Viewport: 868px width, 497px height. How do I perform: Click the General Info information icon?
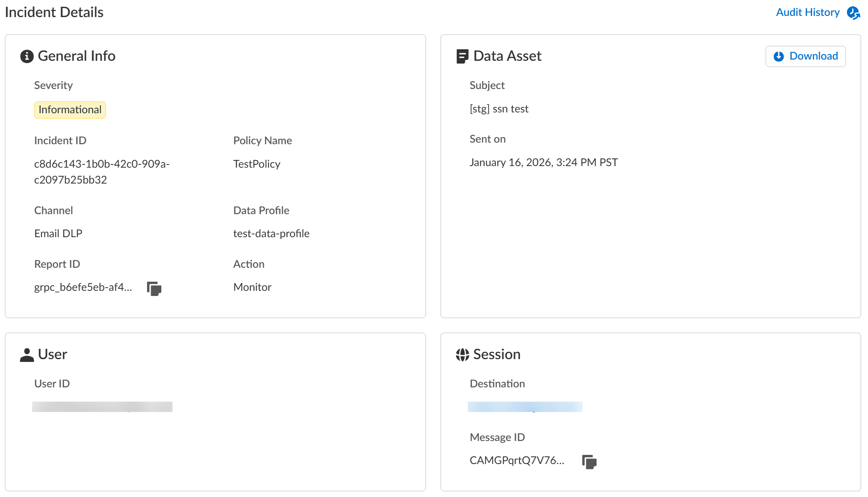pyautogui.click(x=27, y=56)
